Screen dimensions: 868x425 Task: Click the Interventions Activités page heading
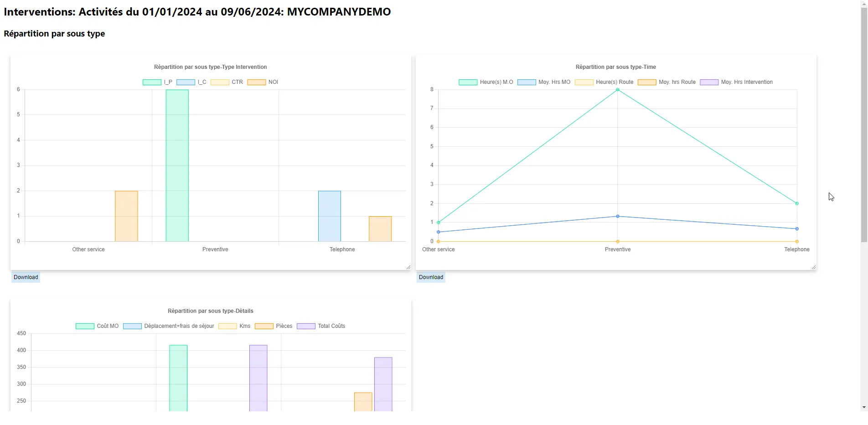pyautogui.click(x=197, y=12)
